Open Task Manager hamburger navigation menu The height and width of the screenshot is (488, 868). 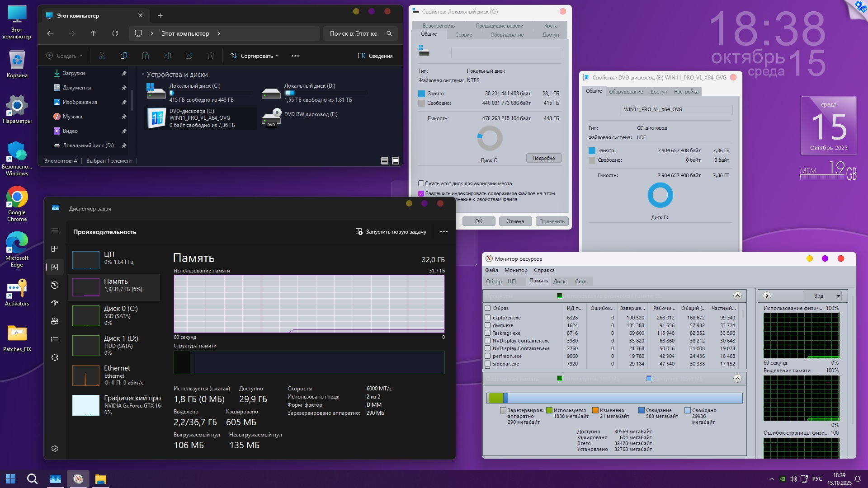55,231
